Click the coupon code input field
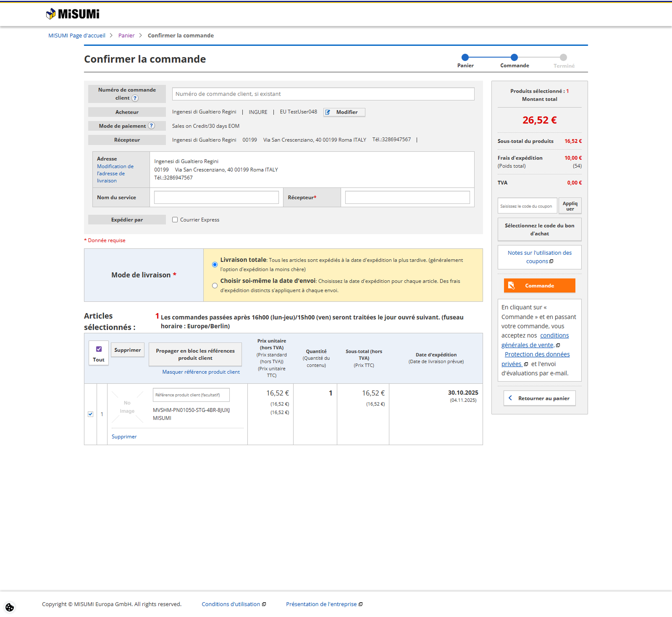Image resolution: width=672 pixels, height=617 pixels. [x=527, y=206]
